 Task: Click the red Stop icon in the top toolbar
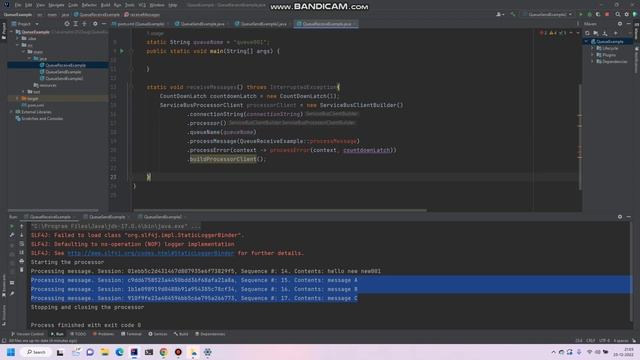pos(607,14)
